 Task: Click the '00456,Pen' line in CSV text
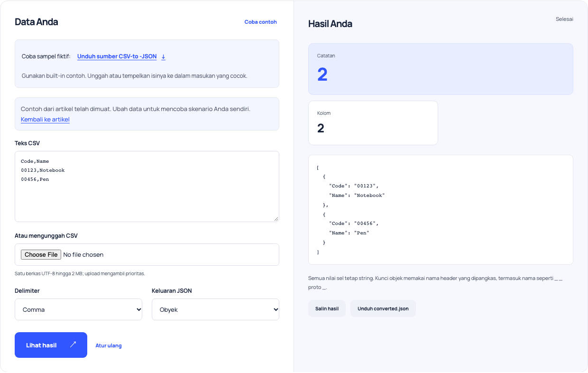(35, 179)
